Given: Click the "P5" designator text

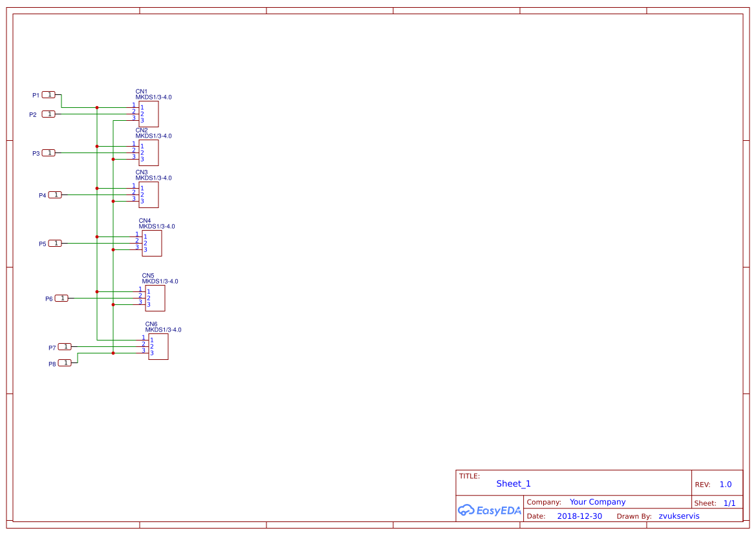Looking at the screenshot, I should coord(43,244).
